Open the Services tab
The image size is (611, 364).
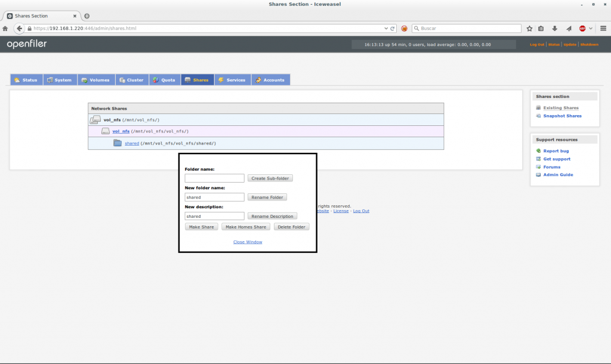pyautogui.click(x=232, y=80)
